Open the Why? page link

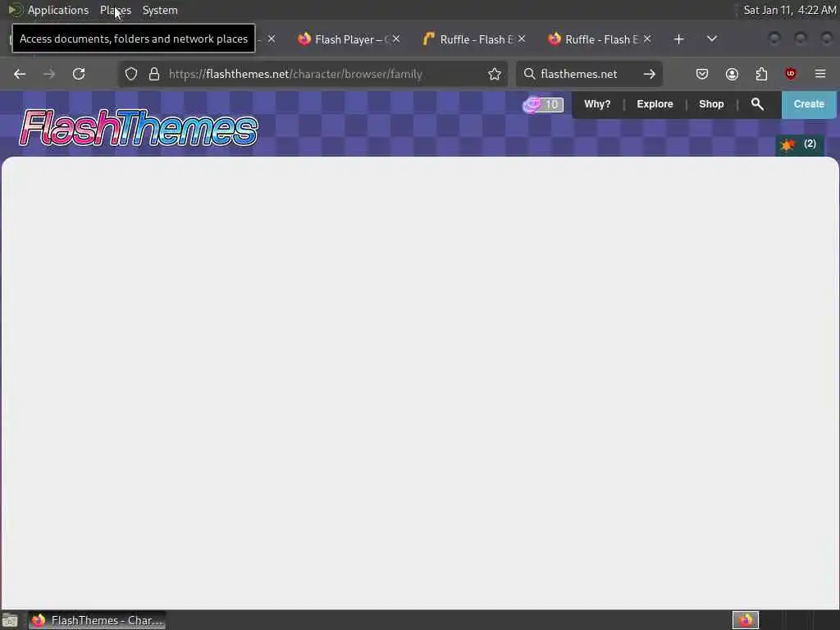[597, 104]
